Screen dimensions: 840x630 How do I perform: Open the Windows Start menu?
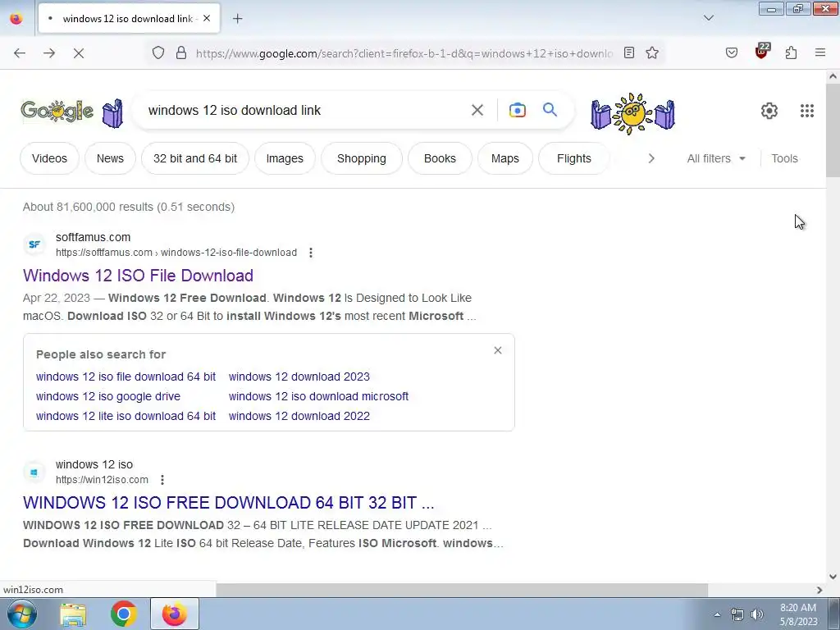click(x=21, y=614)
